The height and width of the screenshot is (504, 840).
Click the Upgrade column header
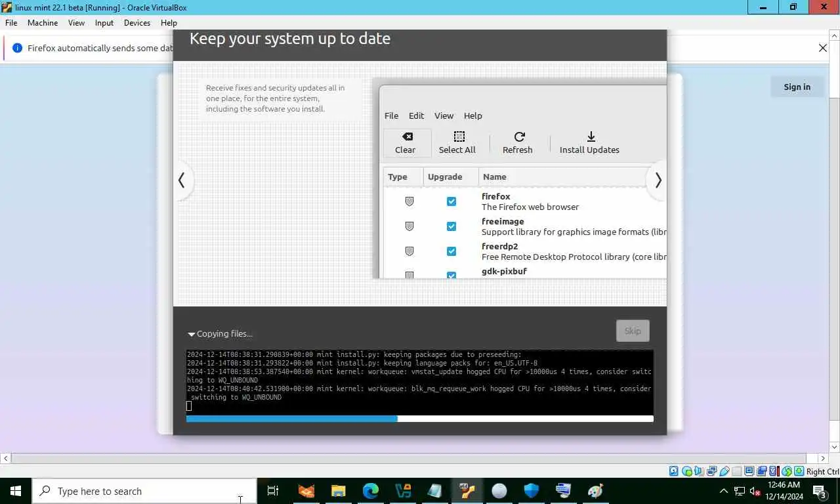tap(451, 177)
